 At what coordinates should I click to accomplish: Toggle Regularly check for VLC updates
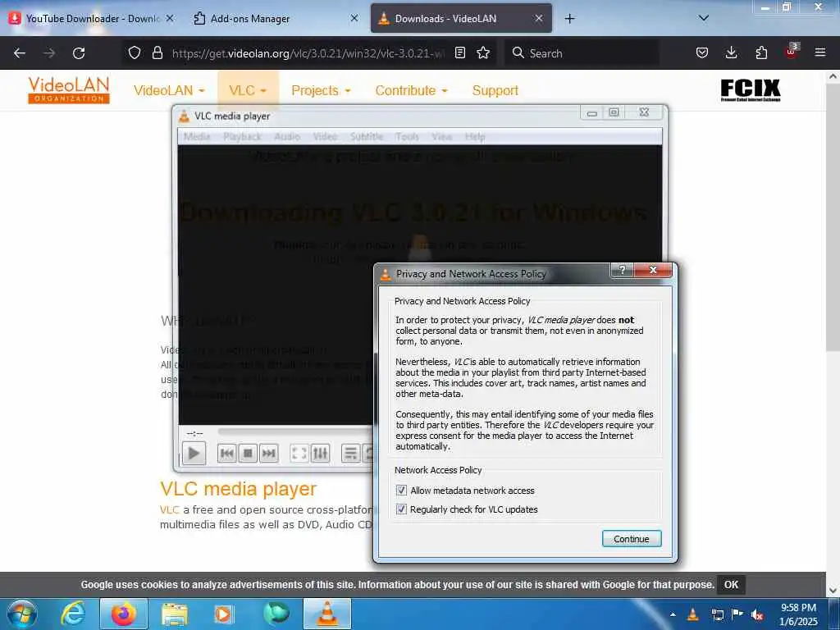400,509
